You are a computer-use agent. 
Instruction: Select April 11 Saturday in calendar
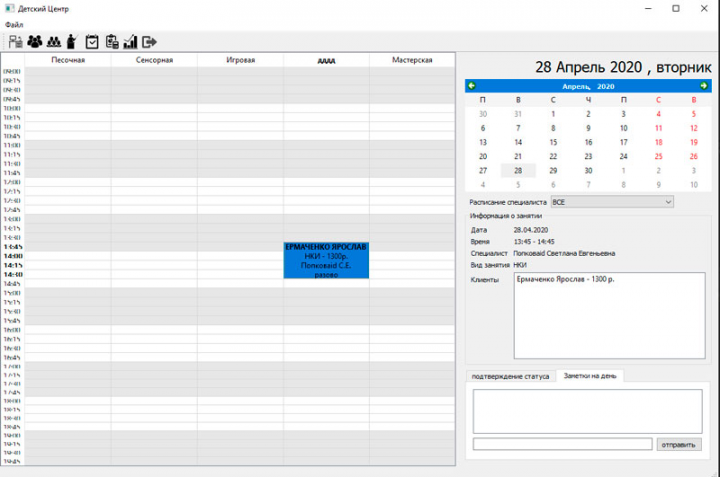point(658,128)
